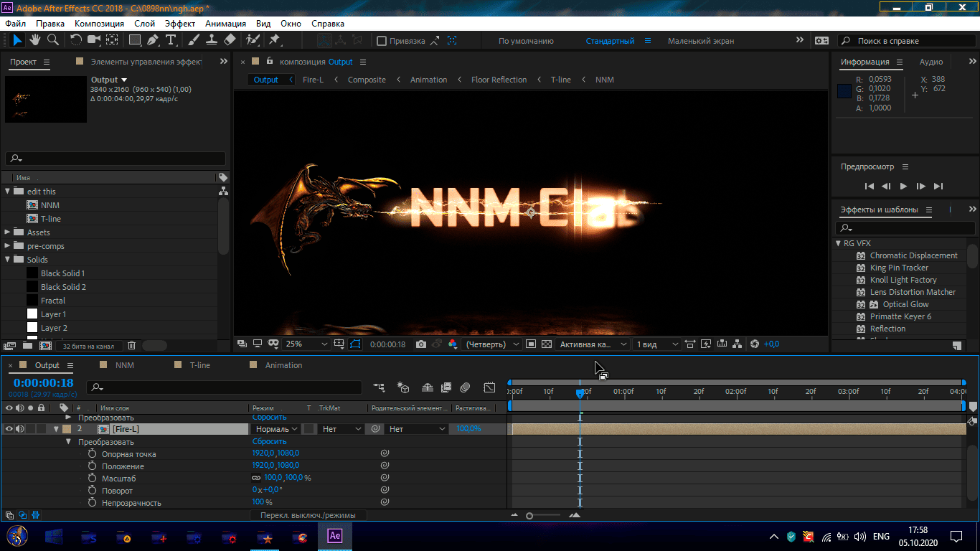980x551 pixels.
Task: Select the Roto Brush tool
Action: point(253,40)
